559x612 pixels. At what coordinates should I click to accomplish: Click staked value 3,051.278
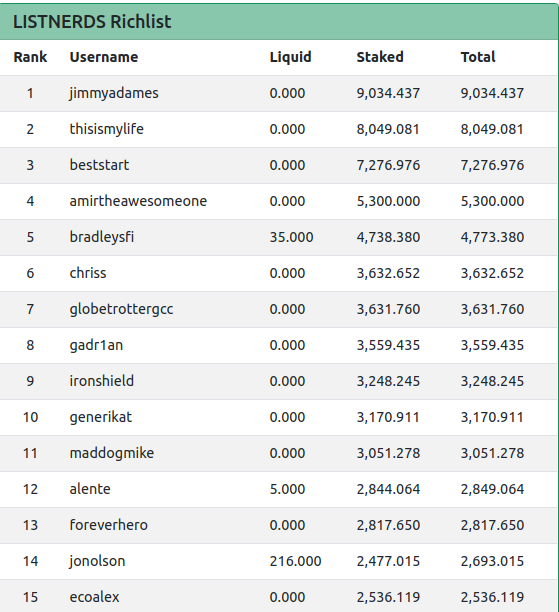pyautogui.click(x=388, y=453)
